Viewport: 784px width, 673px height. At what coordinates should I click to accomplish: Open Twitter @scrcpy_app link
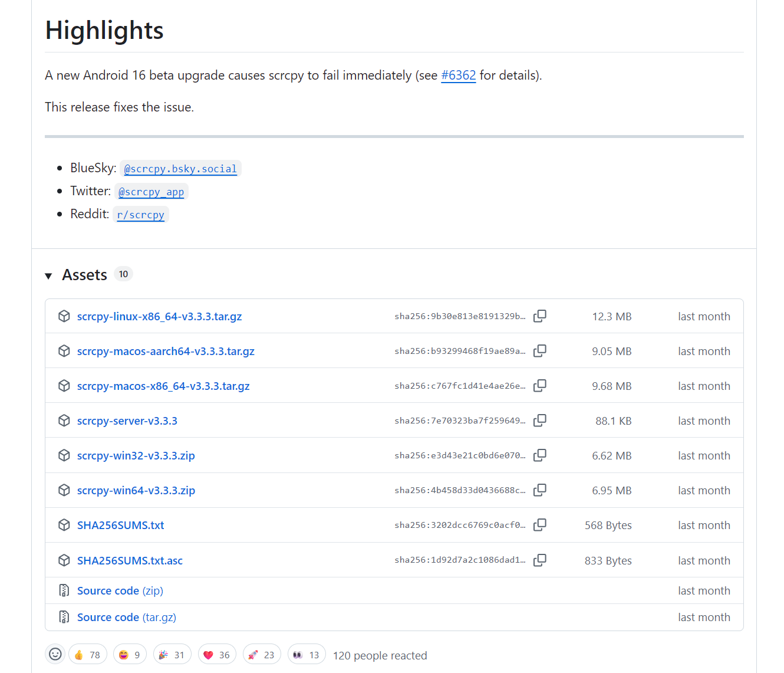click(151, 192)
